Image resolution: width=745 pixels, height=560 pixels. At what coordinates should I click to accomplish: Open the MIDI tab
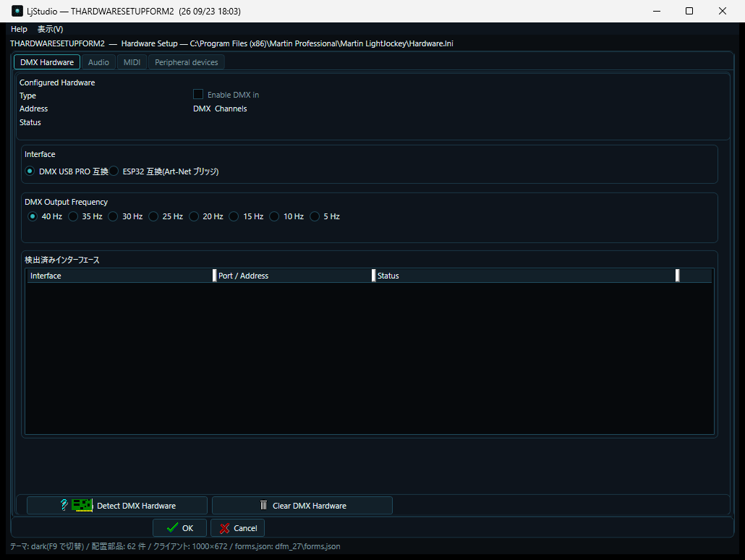click(132, 62)
